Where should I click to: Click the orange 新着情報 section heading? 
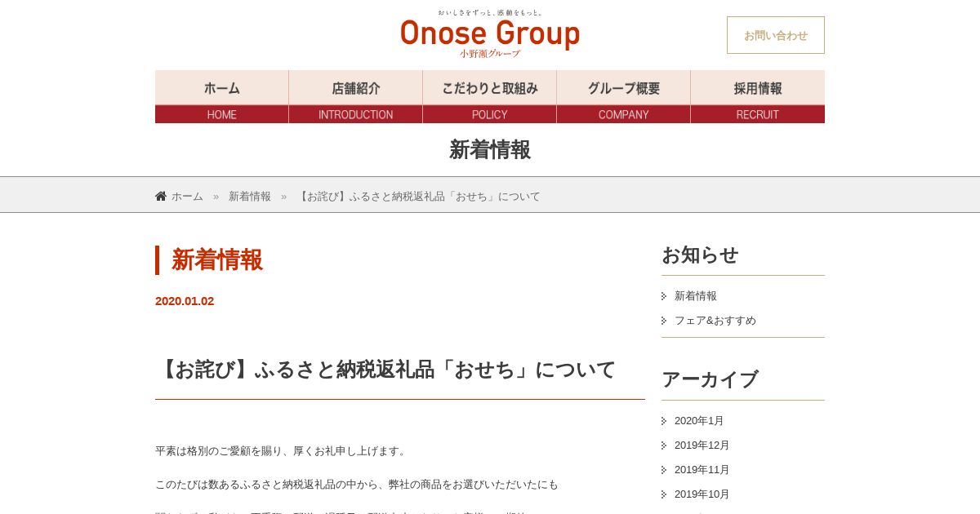coord(217,260)
